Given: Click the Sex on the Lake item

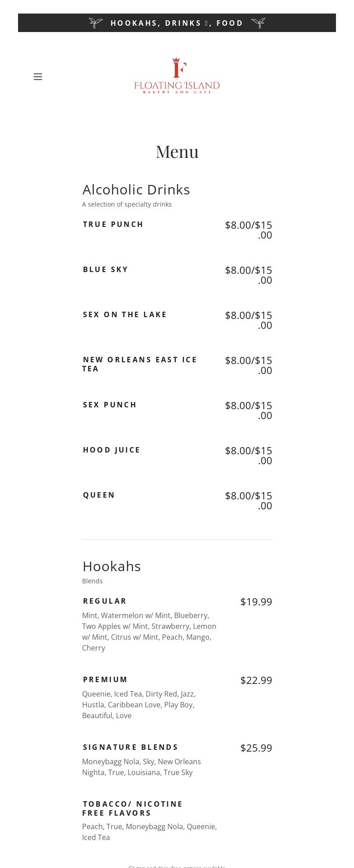Looking at the screenshot, I should (x=125, y=314).
